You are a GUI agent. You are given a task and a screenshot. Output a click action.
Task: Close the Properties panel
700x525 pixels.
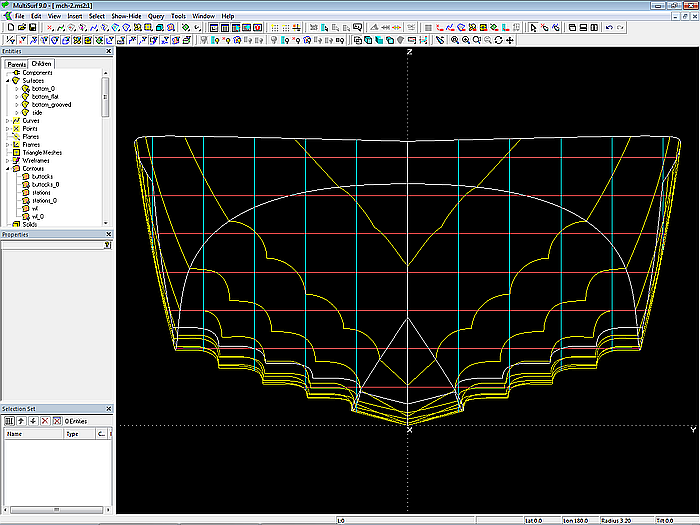click(108, 234)
